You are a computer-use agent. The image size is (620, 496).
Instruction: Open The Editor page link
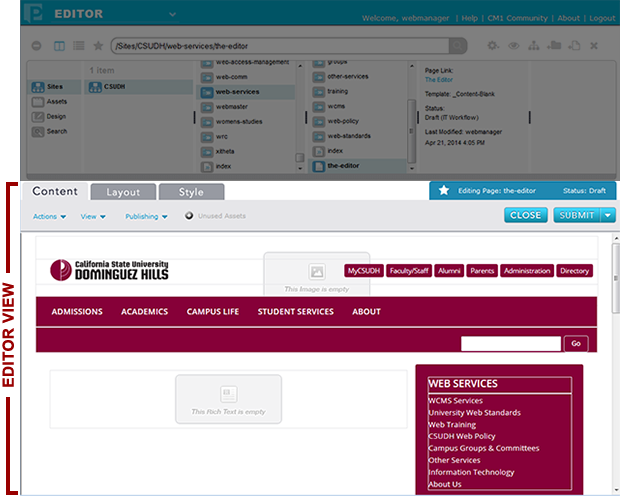coord(439,80)
